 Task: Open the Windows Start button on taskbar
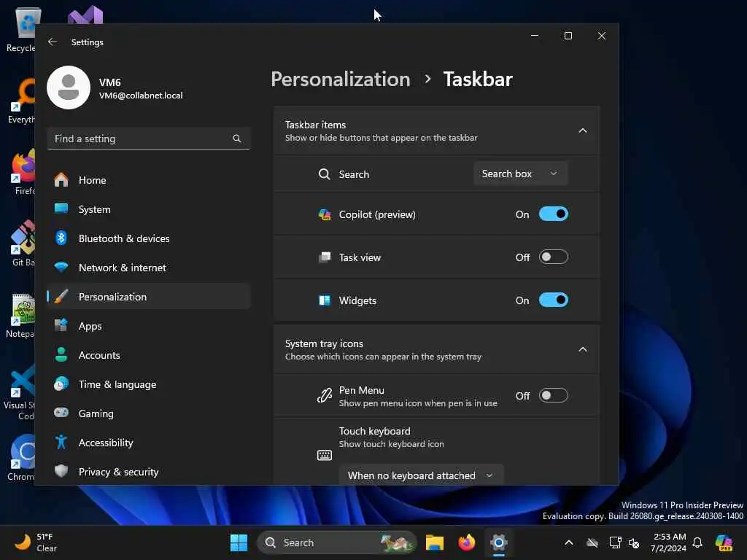(239, 542)
